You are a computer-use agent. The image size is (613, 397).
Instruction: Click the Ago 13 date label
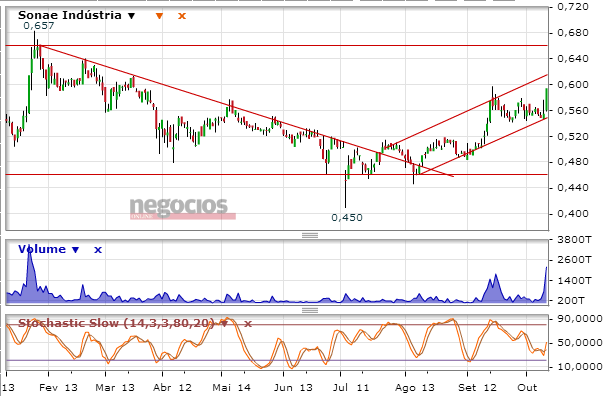click(x=414, y=388)
